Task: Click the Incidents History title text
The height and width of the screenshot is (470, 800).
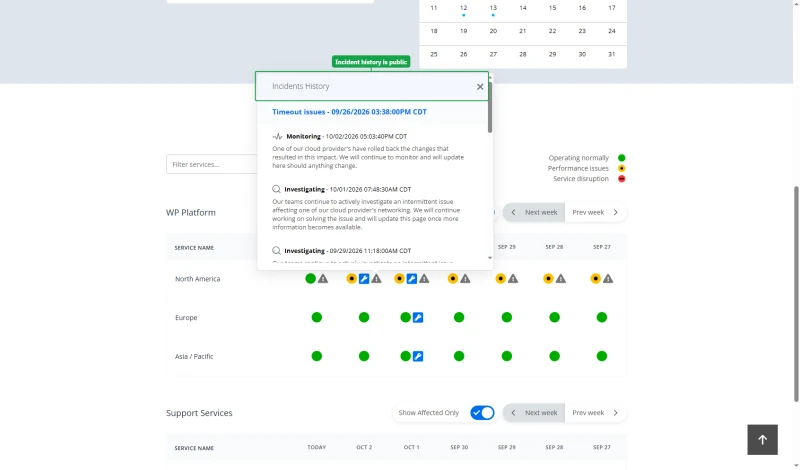Action: coord(301,86)
